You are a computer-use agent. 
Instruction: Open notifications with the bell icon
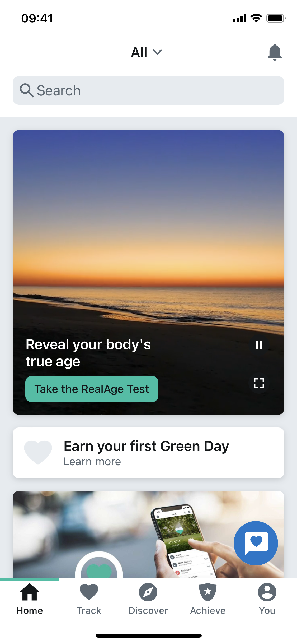pyautogui.click(x=275, y=52)
